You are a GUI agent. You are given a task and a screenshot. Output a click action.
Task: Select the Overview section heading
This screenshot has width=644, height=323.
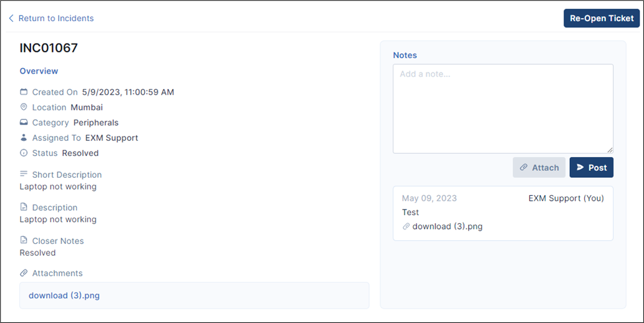(39, 71)
